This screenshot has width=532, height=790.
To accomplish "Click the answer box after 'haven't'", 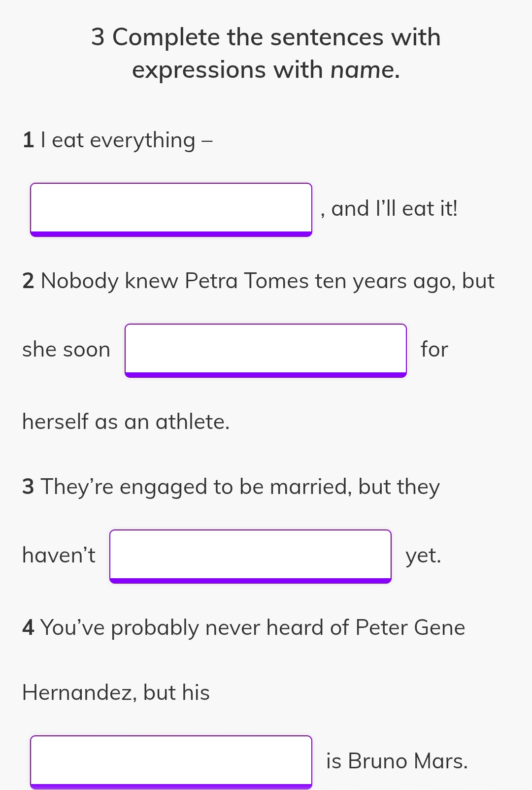I will tap(249, 556).
